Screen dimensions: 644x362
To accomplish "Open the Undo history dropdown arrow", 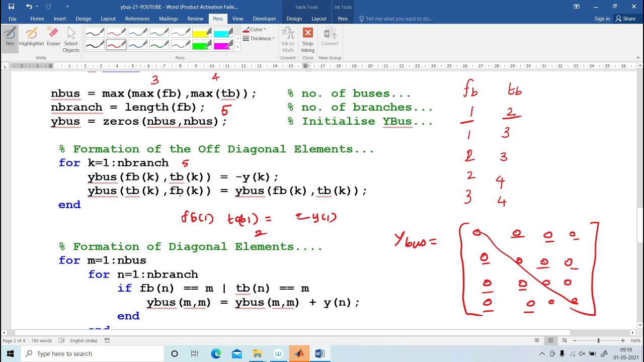I will pyautogui.click(x=37, y=7).
